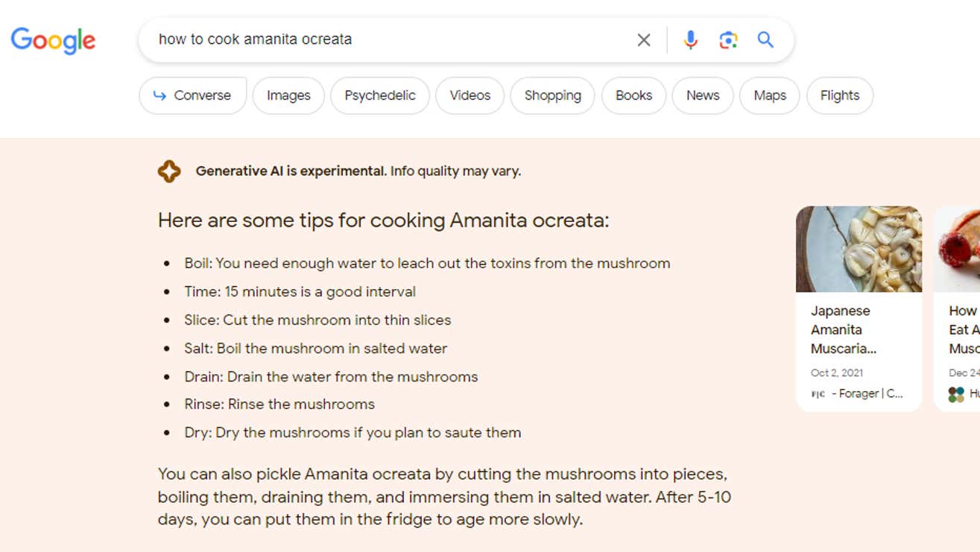Click the Forager source favicon
This screenshot has height=552, width=980.
click(x=818, y=394)
